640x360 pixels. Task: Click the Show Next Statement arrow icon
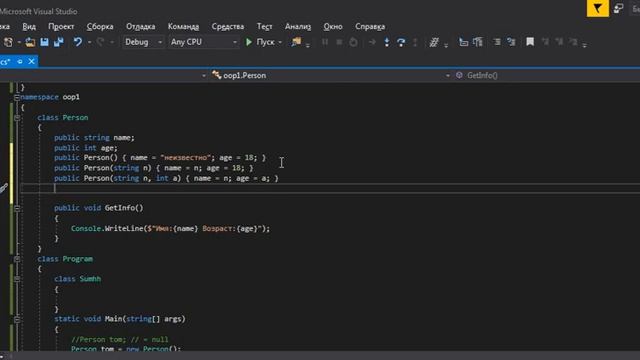click(x=372, y=42)
